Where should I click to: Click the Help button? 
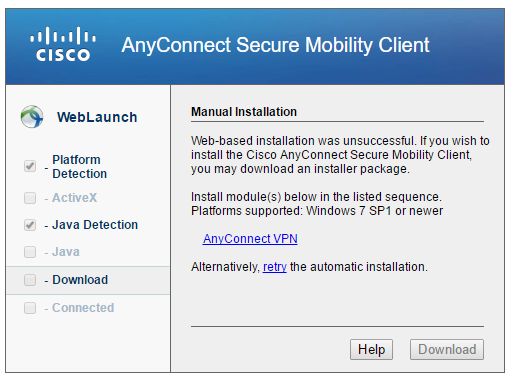[x=371, y=349]
